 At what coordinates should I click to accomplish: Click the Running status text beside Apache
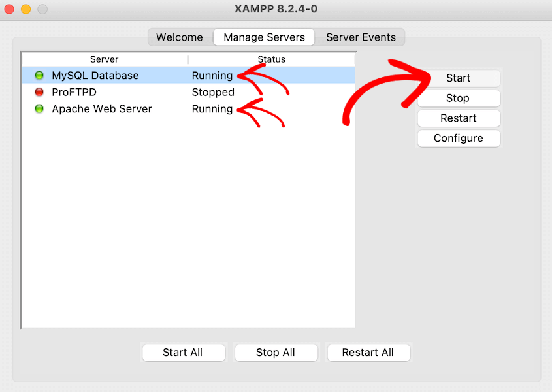[212, 109]
